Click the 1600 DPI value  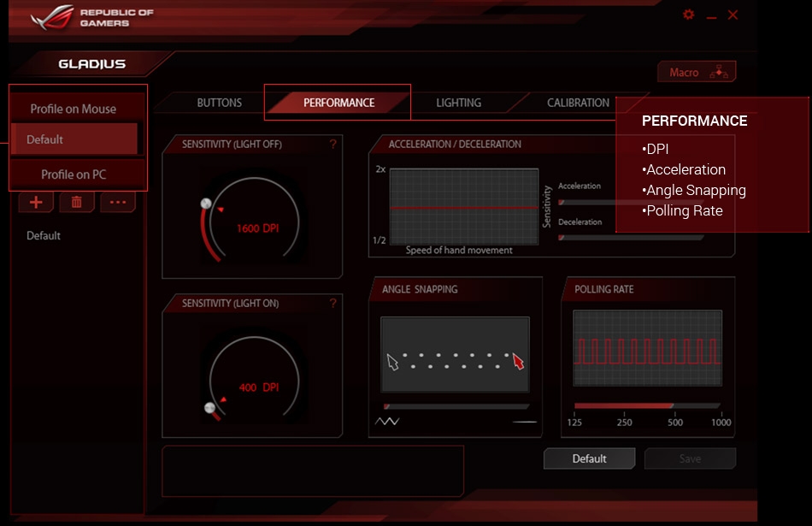258,228
